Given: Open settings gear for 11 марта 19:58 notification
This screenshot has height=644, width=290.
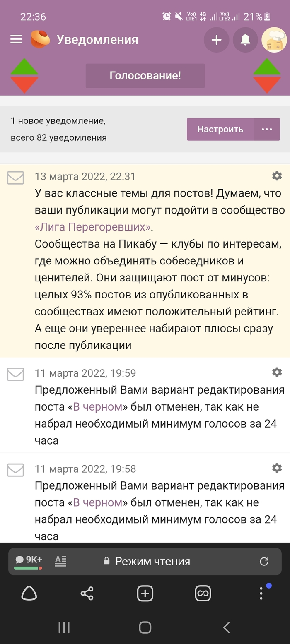Looking at the screenshot, I should pyautogui.click(x=277, y=468).
